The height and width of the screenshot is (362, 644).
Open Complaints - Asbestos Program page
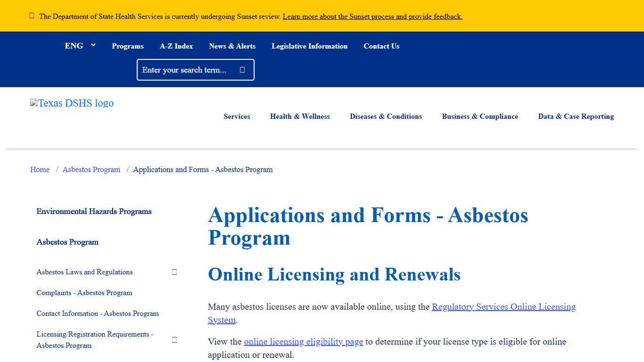(x=84, y=293)
